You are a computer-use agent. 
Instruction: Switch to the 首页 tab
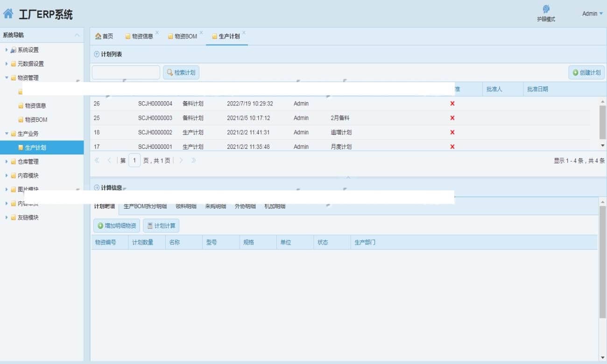104,36
